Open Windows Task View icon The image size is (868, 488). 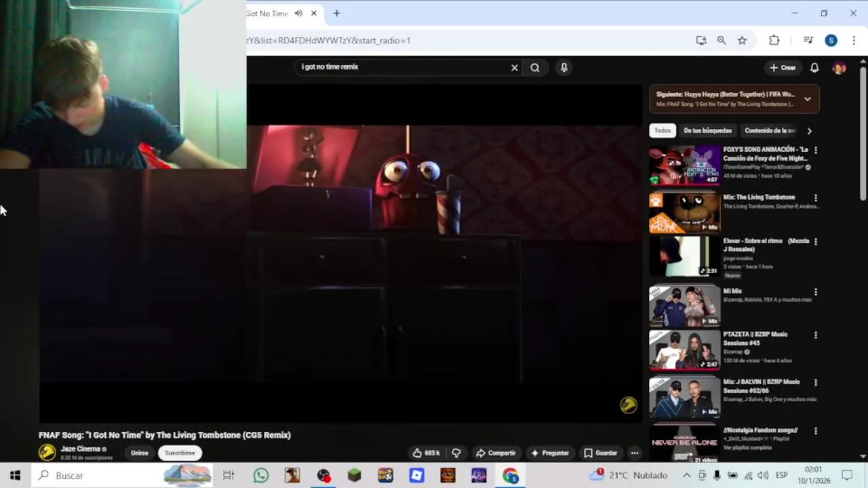(229, 475)
